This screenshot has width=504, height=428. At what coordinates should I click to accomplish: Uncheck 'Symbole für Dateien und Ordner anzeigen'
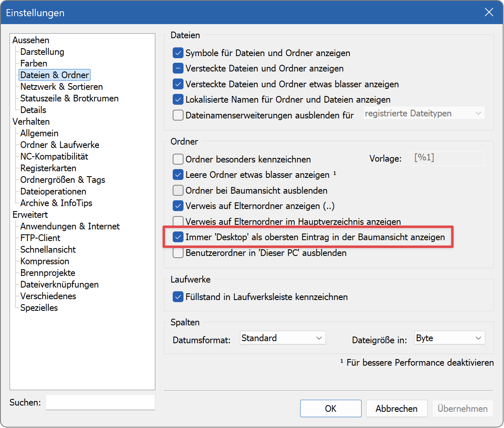[178, 53]
